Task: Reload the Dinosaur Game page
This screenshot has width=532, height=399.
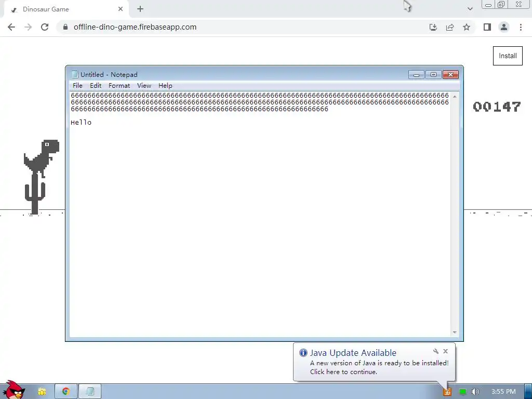Action: click(x=45, y=27)
